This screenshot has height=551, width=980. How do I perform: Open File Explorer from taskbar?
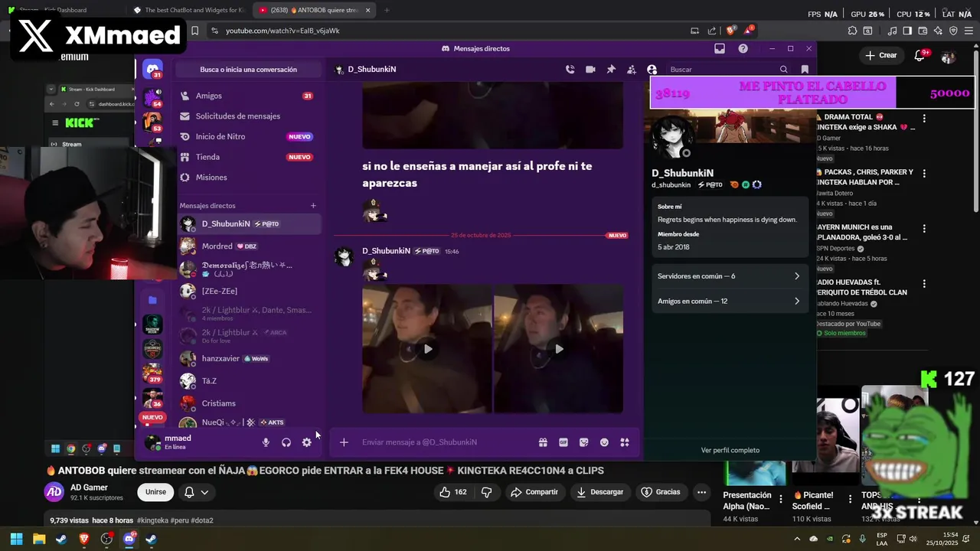39,539
